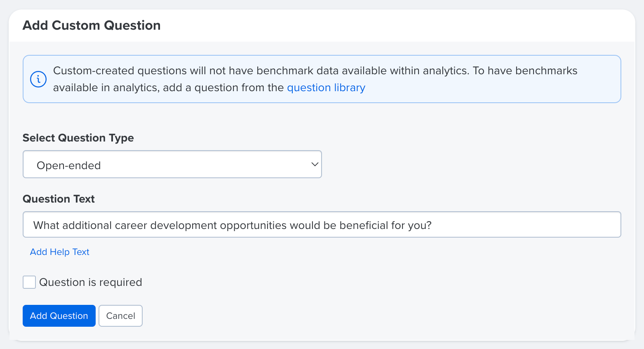Click the Add Custom Question header
Viewport: 644px width, 349px height.
pyautogui.click(x=91, y=25)
